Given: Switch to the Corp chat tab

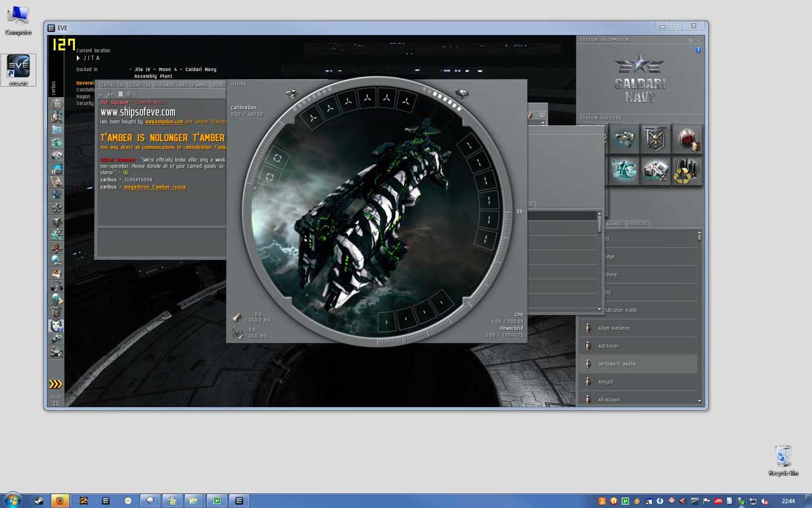Looking at the screenshot, I should [140, 84].
